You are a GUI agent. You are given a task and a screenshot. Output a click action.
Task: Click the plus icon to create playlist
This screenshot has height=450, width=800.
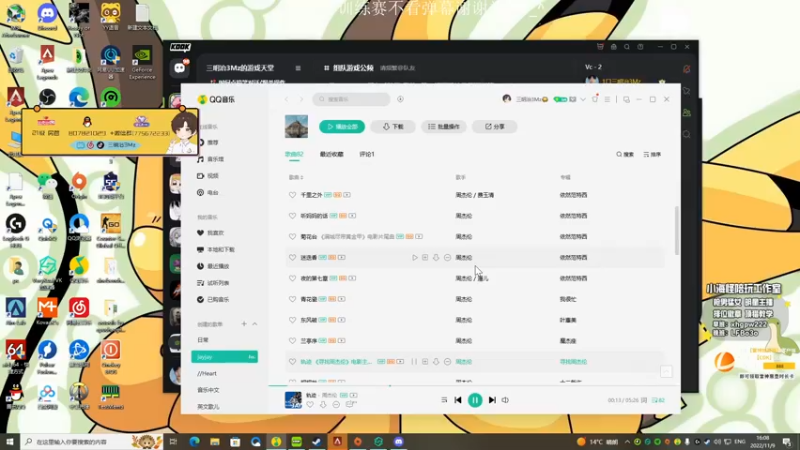tap(244, 324)
